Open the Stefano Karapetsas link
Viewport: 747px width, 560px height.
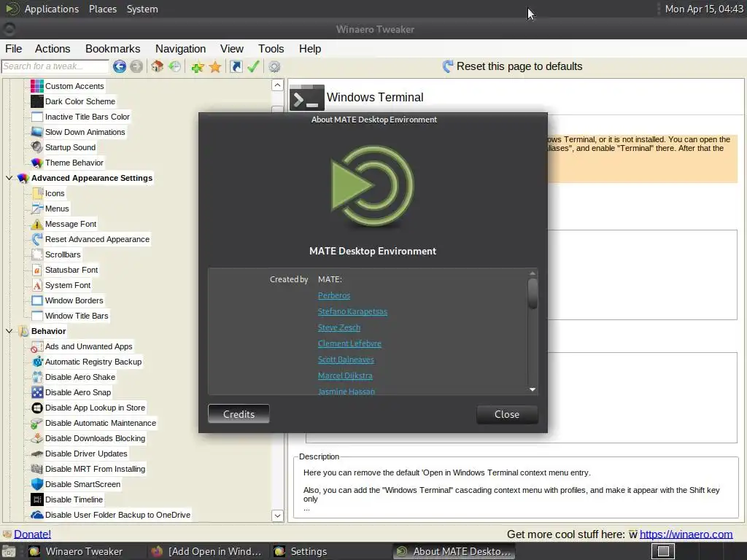pos(352,311)
